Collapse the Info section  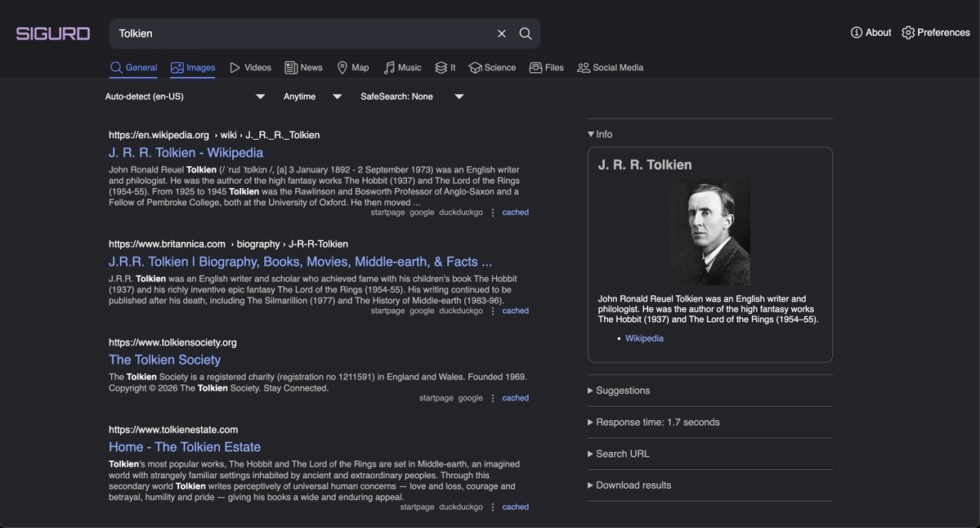click(x=600, y=134)
